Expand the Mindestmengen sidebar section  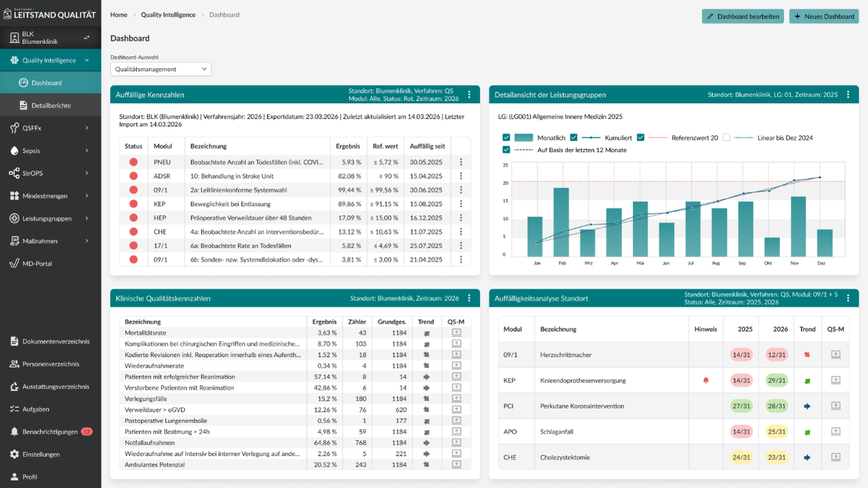[x=50, y=196]
